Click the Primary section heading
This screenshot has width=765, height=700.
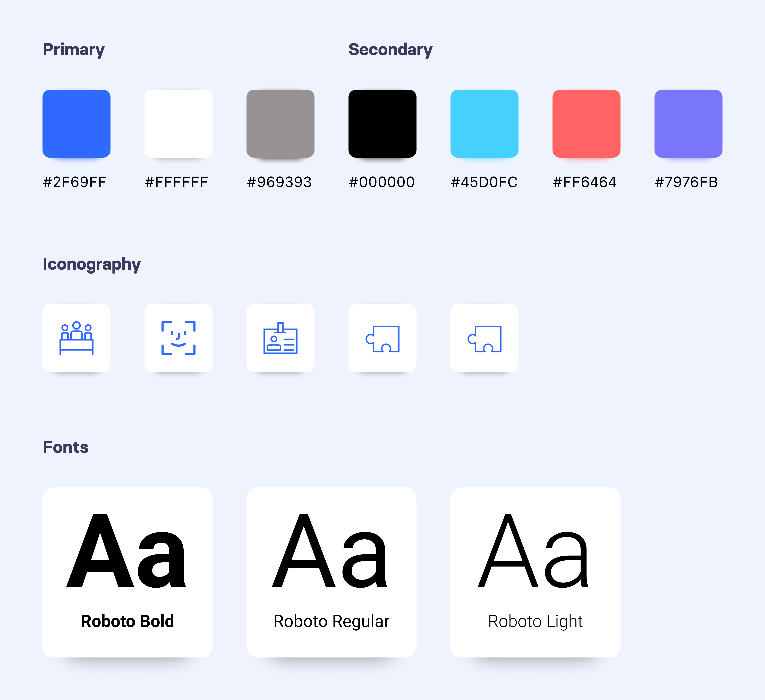tap(74, 50)
